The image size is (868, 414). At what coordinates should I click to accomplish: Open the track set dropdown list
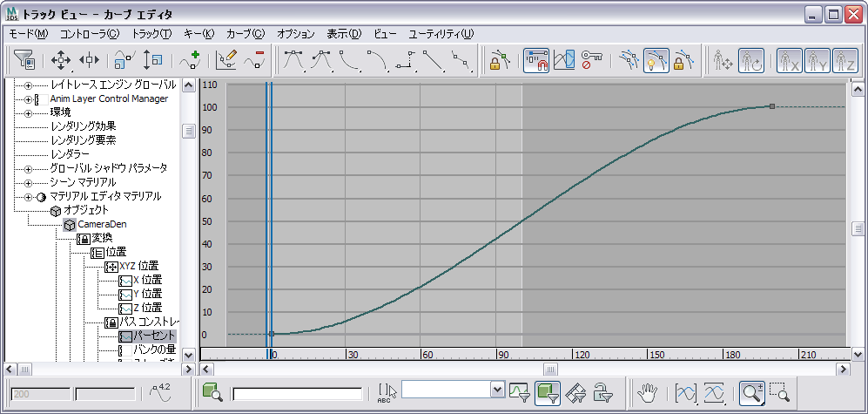pos(498,389)
